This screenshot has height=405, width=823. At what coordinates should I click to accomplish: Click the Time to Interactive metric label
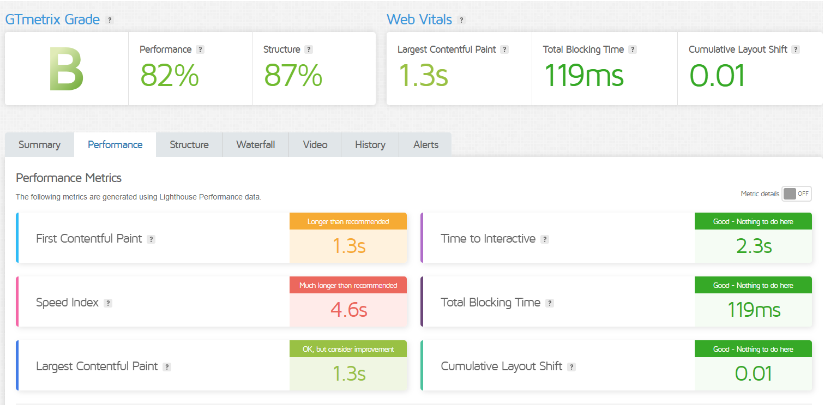[x=488, y=239]
